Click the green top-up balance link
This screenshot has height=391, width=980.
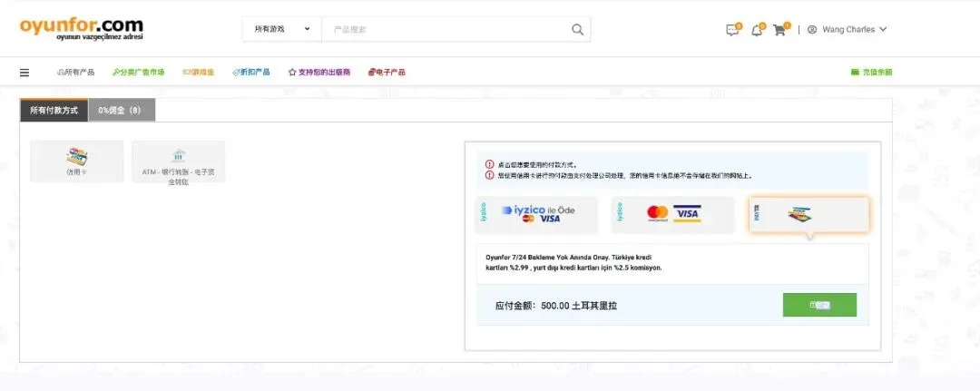tap(871, 73)
